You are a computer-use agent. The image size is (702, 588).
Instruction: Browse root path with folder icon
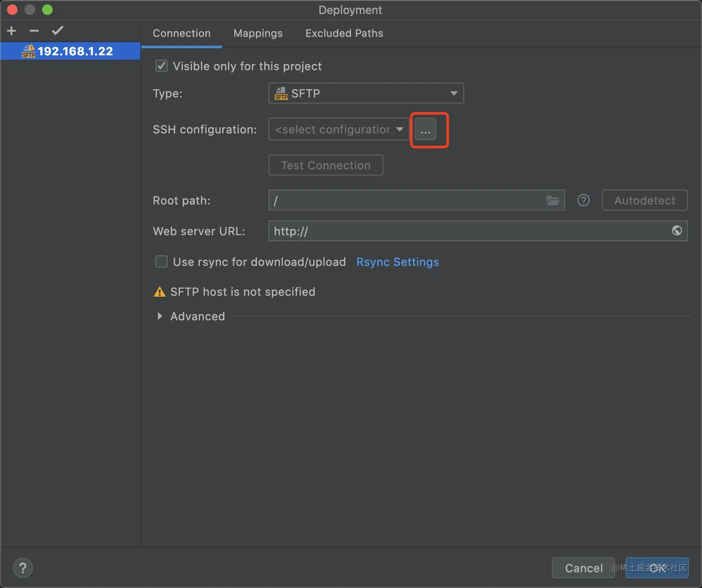point(552,201)
